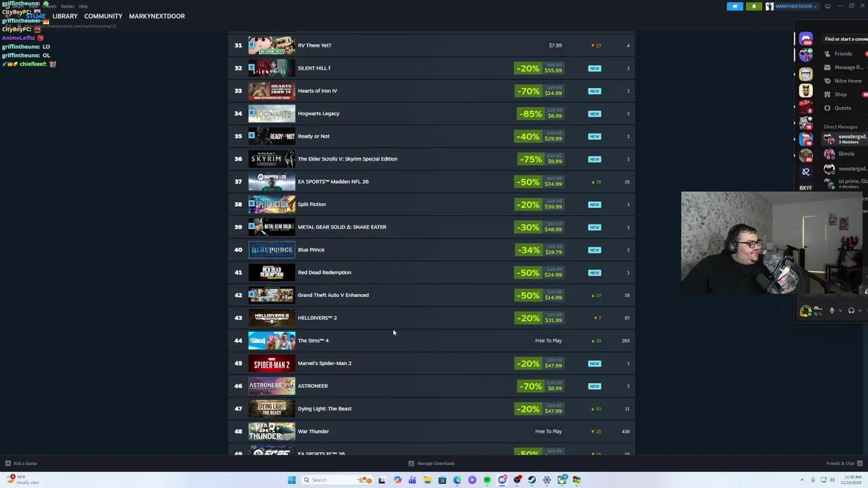Open Windows Start menu
The width and height of the screenshot is (868, 488).
pos(292,480)
